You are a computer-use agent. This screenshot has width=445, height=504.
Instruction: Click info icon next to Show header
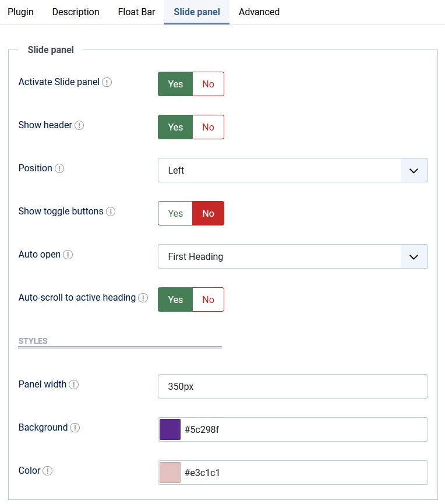click(79, 125)
